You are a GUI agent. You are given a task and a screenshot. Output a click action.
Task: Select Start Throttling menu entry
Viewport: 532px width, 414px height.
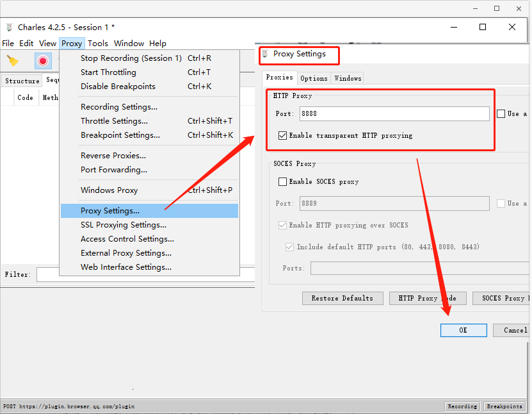point(149,72)
